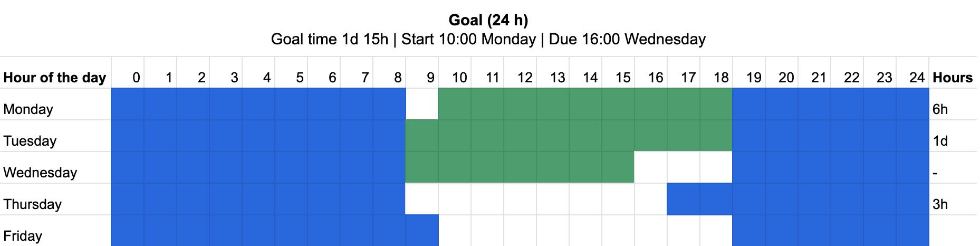Select the white Wednesday cell under hour 16
980x246 pixels.
(x=650, y=167)
